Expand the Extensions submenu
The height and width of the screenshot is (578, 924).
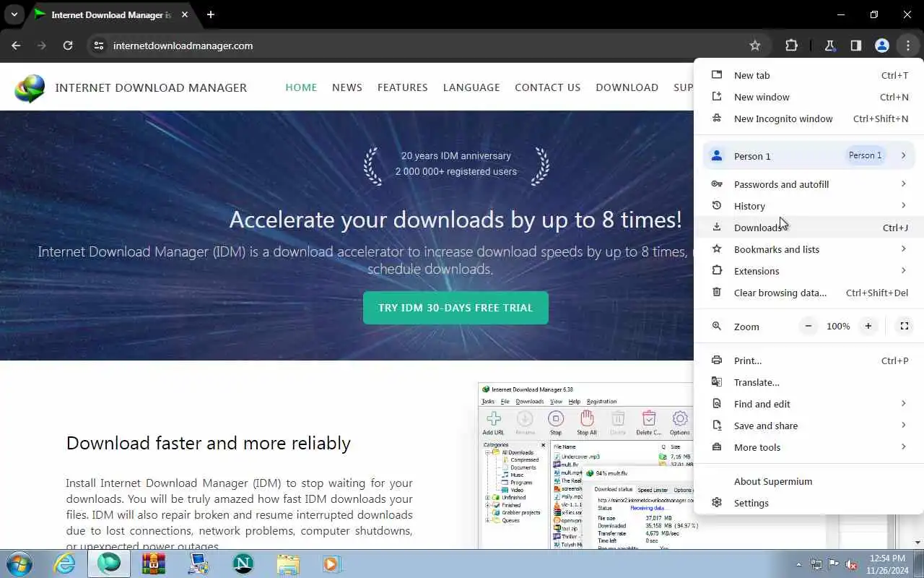tap(808, 271)
